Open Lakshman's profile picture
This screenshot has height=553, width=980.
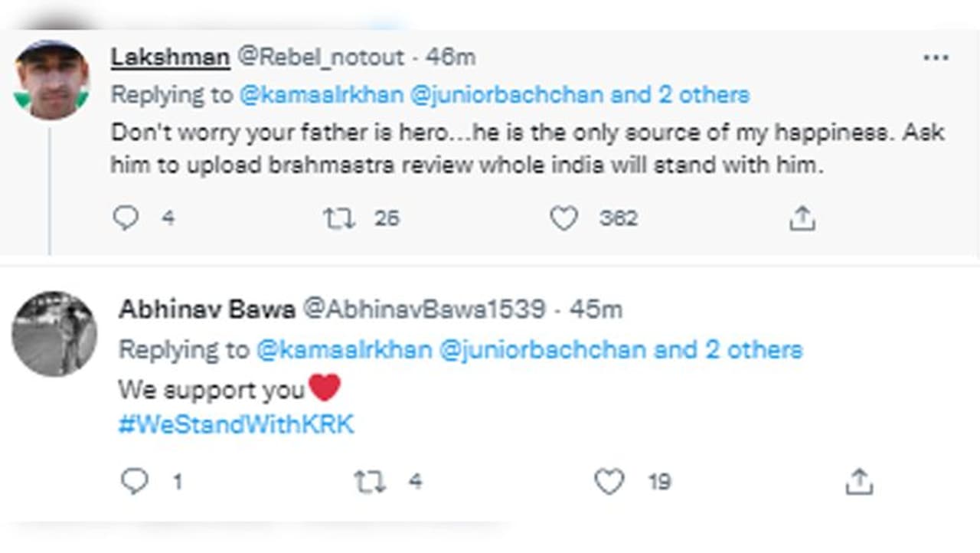pyautogui.click(x=52, y=80)
